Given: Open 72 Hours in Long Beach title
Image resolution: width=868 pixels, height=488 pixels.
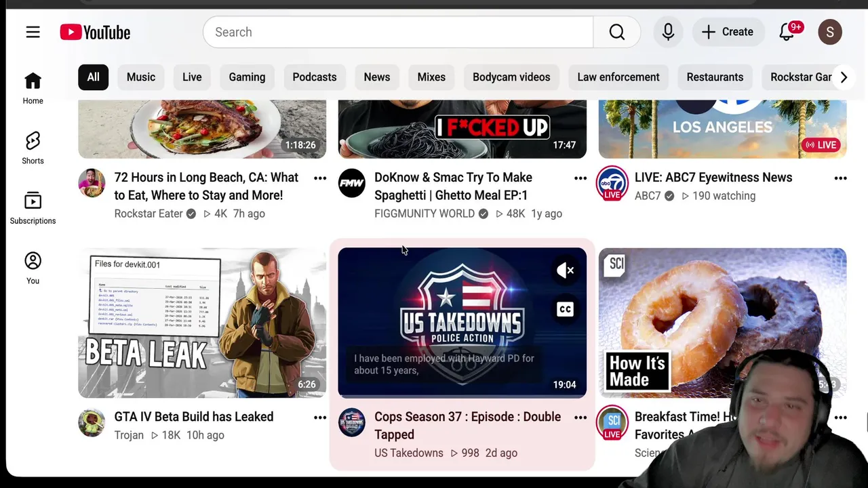Looking at the screenshot, I should click(206, 186).
